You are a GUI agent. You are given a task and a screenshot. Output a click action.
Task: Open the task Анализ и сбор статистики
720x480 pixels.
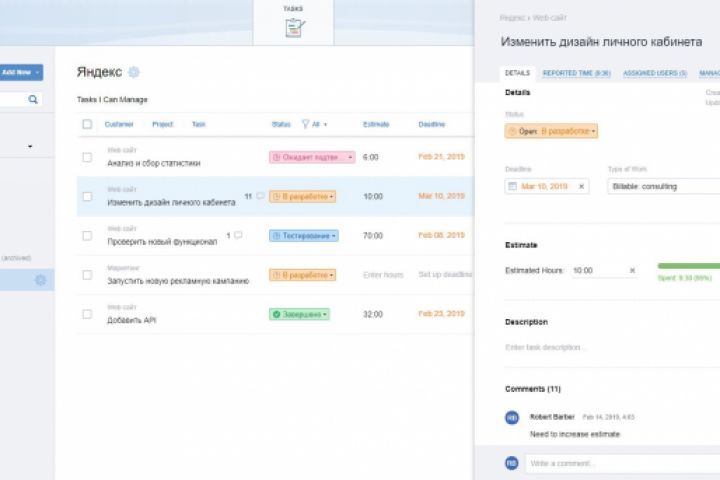coord(154,163)
